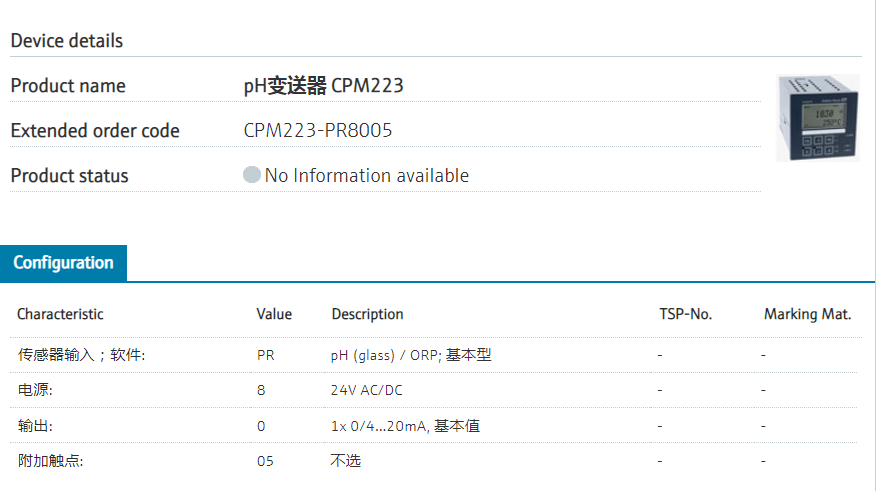Click the Characteristic column header
The height and width of the screenshot is (491, 885).
tap(60, 314)
